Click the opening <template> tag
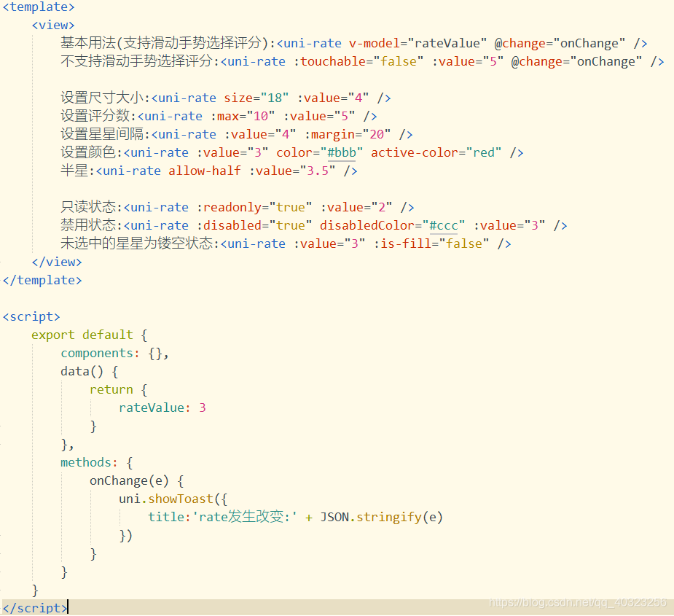Image resolution: width=674 pixels, height=616 pixels. pos(39,7)
